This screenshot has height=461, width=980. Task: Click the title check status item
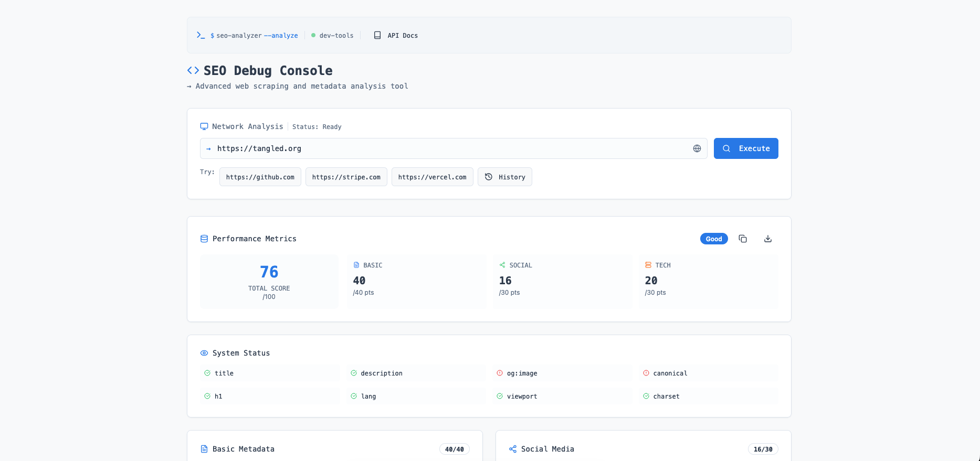(x=224, y=373)
